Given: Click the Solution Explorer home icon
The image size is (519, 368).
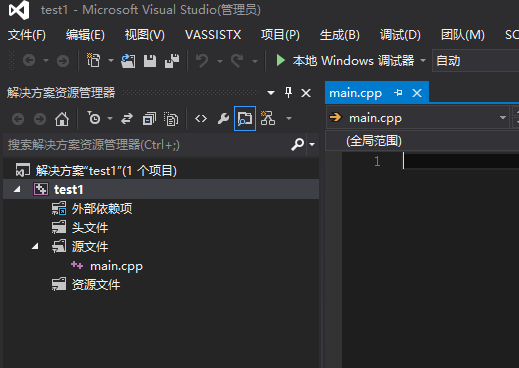Looking at the screenshot, I should 62,119.
